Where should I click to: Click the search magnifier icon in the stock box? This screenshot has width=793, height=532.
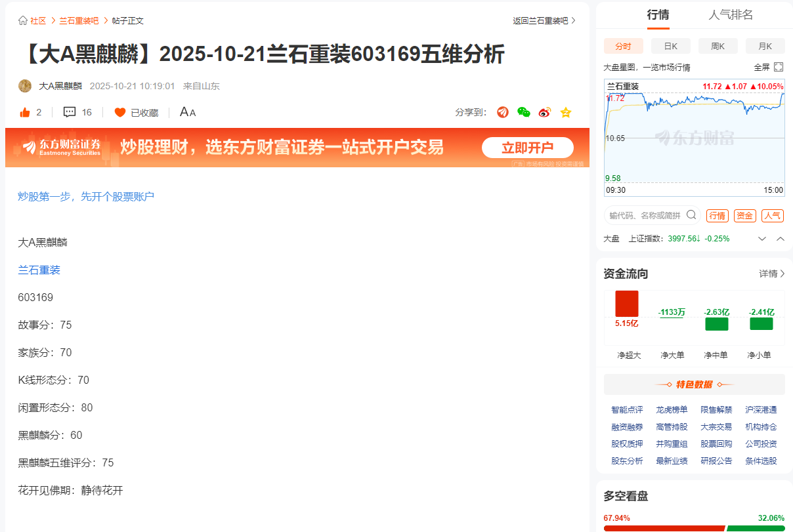click(691, 215)
